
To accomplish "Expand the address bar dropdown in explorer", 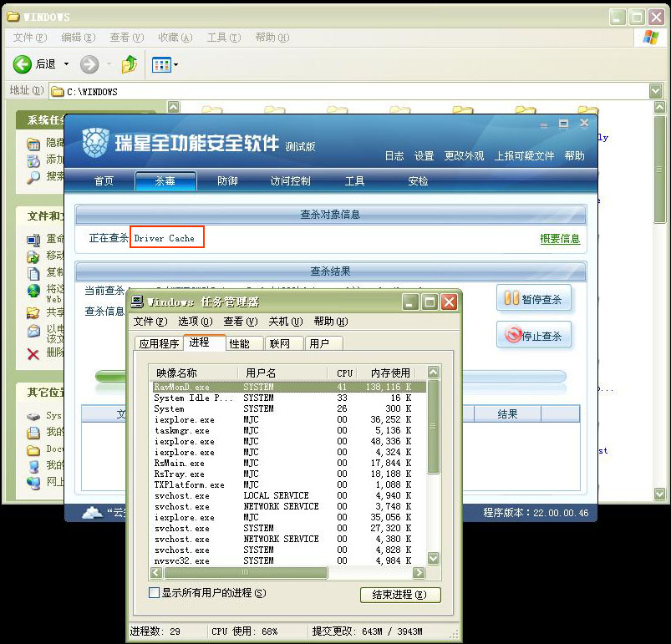I will click(655, 91).
